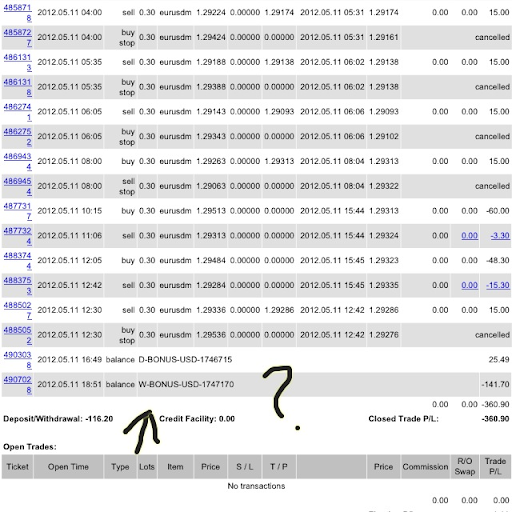Open ticket link 4877324
The image size is (512, 512).
pyautogui.click(x=18, y=236)
